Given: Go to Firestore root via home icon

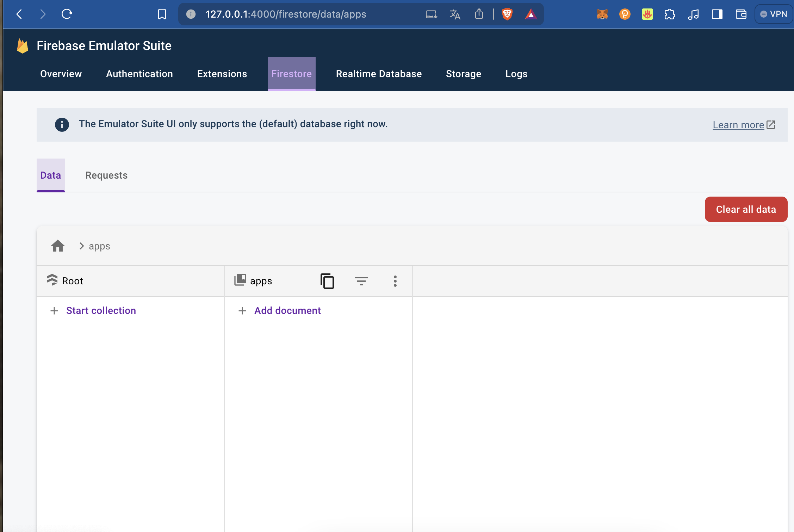Looking at the screenshot, I should click(58, 246).
